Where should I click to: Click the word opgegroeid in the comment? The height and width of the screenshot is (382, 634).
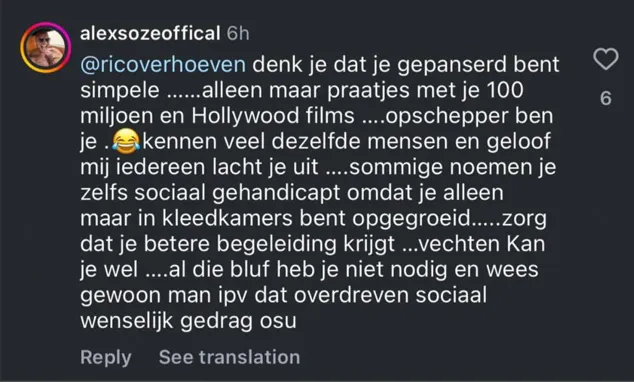[412, 219]
